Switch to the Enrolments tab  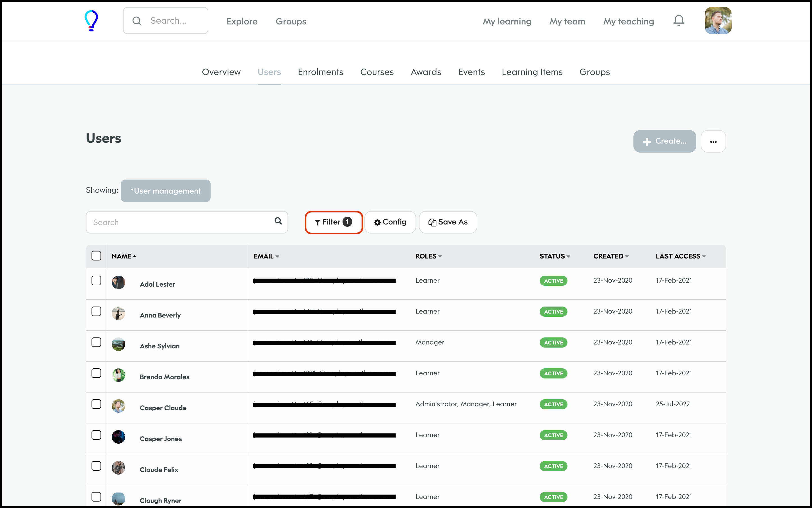pyautogui.click(x=320, y=72)
